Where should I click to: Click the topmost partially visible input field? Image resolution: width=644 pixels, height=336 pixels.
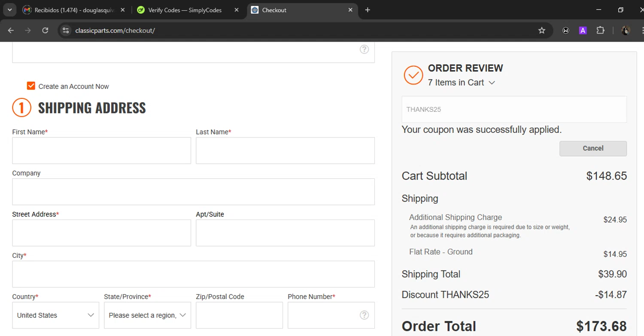pyautogui.click(x=193, y=52)
